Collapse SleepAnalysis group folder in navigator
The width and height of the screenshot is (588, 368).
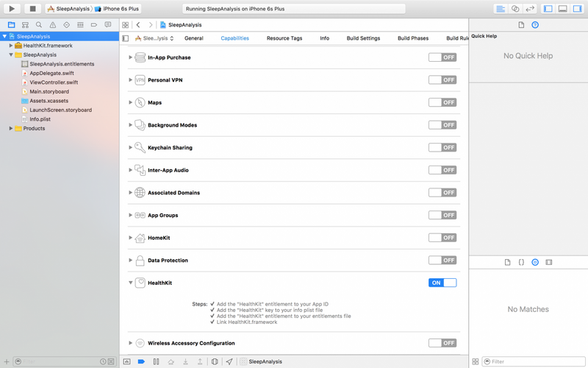pos(11,54)
